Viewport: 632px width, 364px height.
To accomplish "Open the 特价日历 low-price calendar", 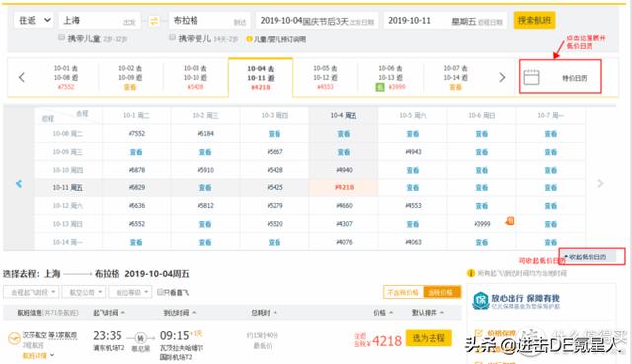I will (x=561, y=77).
